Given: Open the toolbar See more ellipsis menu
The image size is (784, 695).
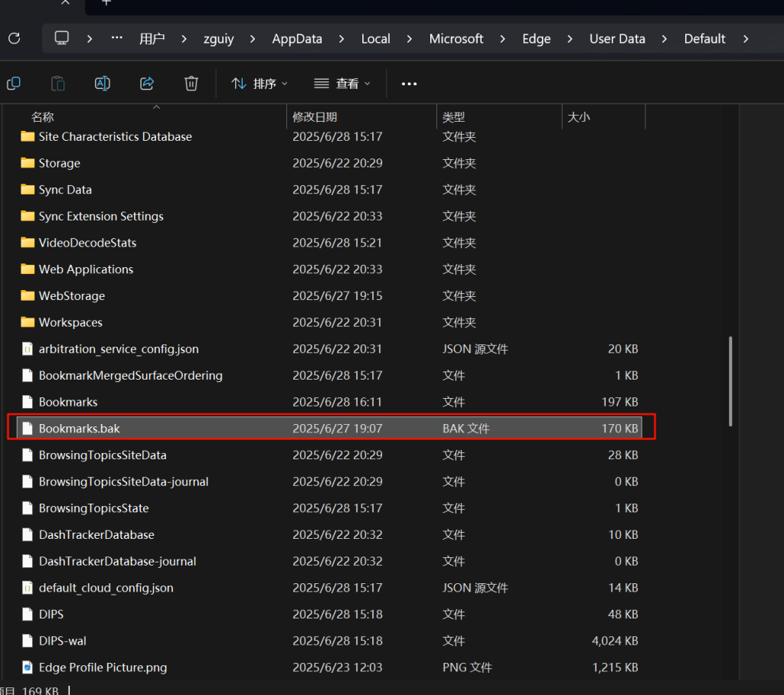Looking at the screenshot, I should click(409, 83).
